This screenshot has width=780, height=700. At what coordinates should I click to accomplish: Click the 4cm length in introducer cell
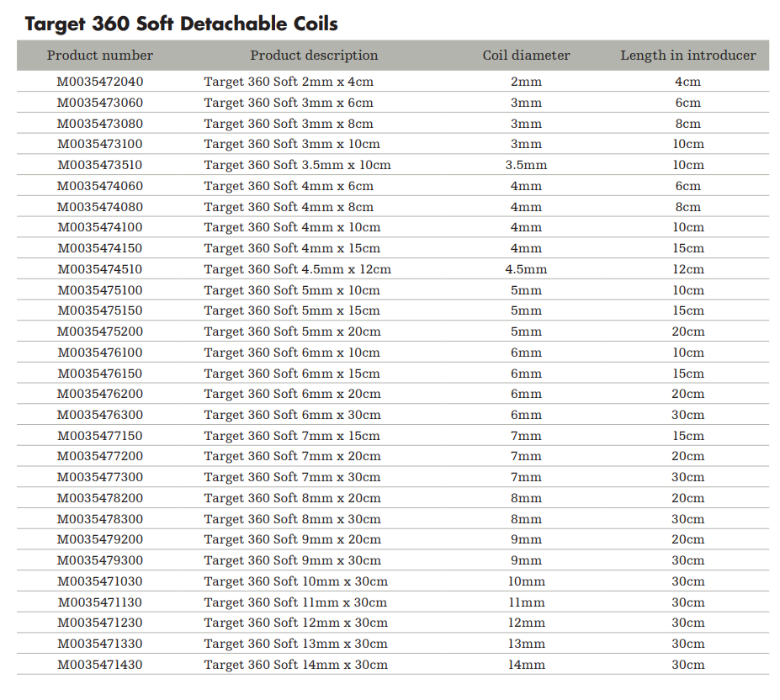pyautogui.click(x=687, y=82)
